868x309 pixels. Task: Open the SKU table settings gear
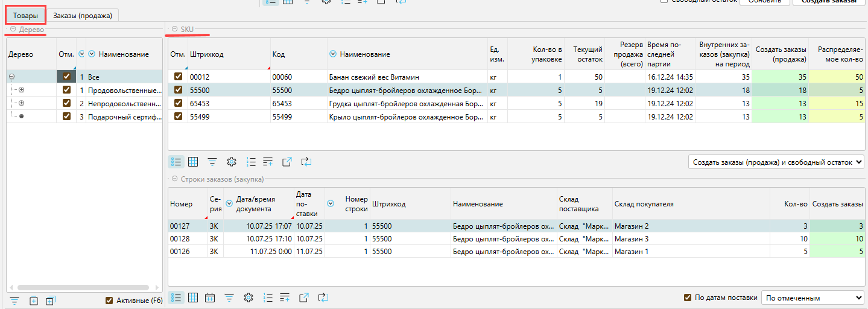(231, 162)
